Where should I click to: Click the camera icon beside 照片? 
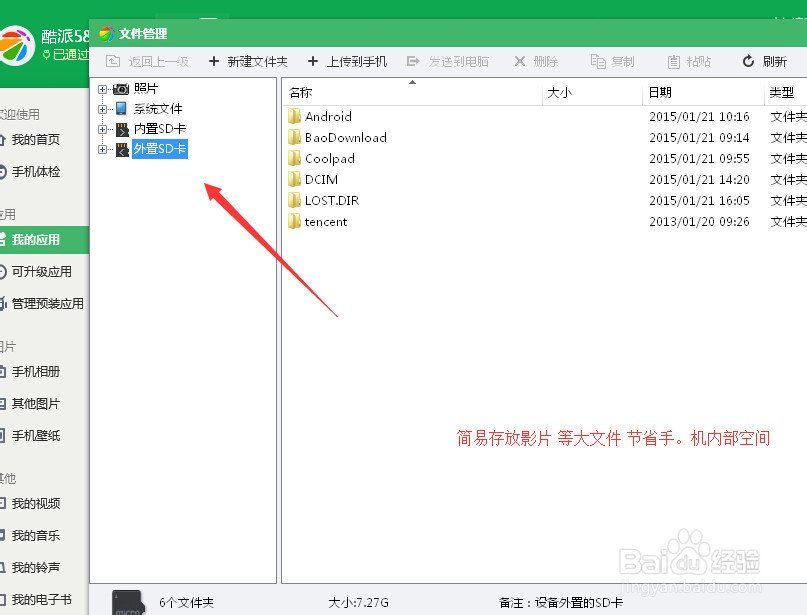121,89
